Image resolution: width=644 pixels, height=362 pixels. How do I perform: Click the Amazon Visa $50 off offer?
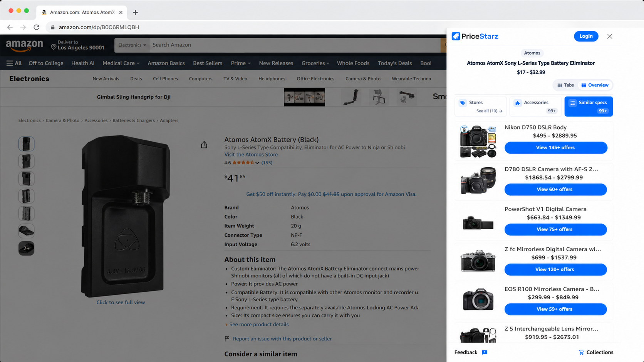click(331, 194)
